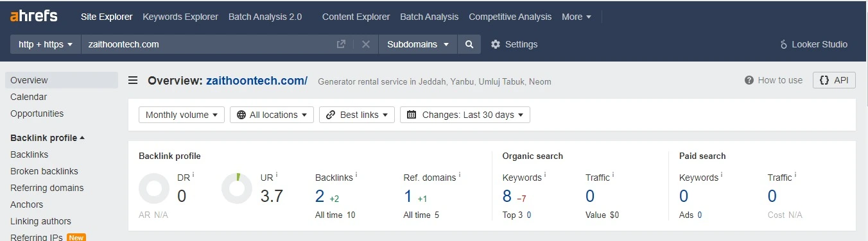Click the search magnifier button
The height and width of the screenshot is (241, 868).
click(469, 44)
